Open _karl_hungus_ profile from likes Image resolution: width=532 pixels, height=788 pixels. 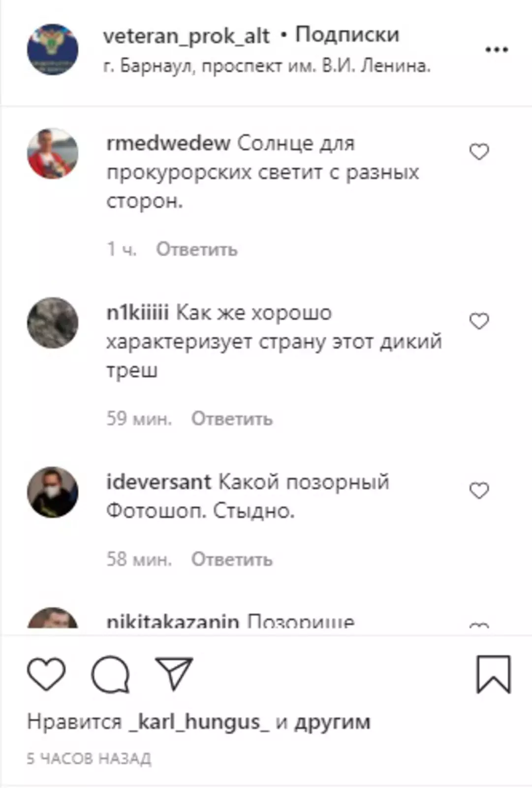199,722
